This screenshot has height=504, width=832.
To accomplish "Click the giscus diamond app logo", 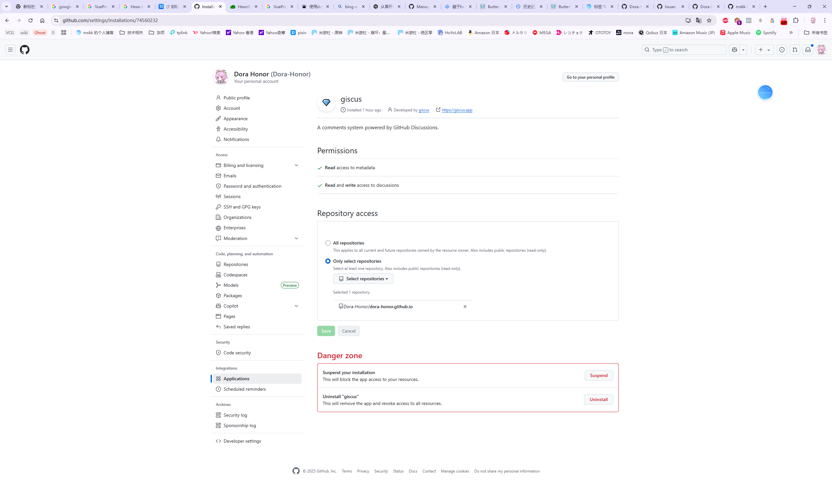I will coord(326,103).
